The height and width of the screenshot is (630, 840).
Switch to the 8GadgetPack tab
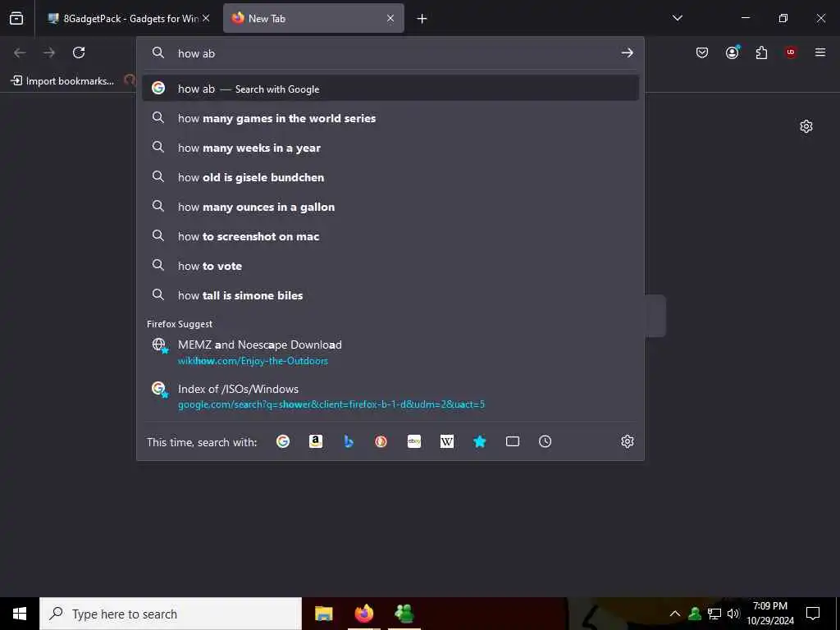[x=129, y=18]
